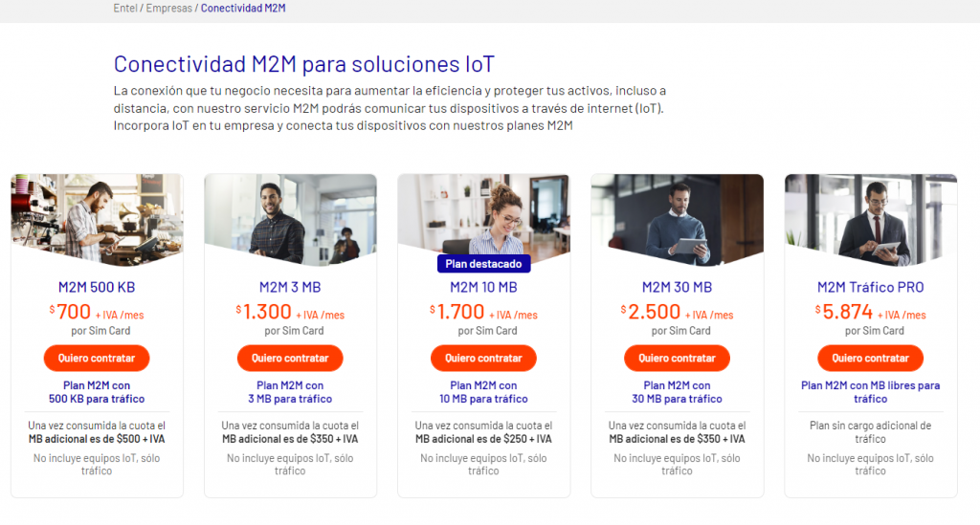
Task: Click Quiero contratar for M2M 3 MB
Action: click(x=290, y=359)
